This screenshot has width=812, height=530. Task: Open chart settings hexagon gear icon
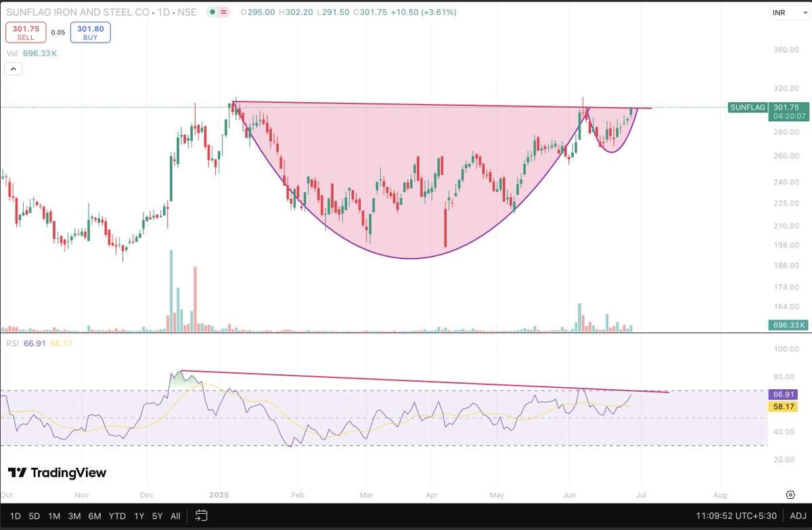click(790, 495)
